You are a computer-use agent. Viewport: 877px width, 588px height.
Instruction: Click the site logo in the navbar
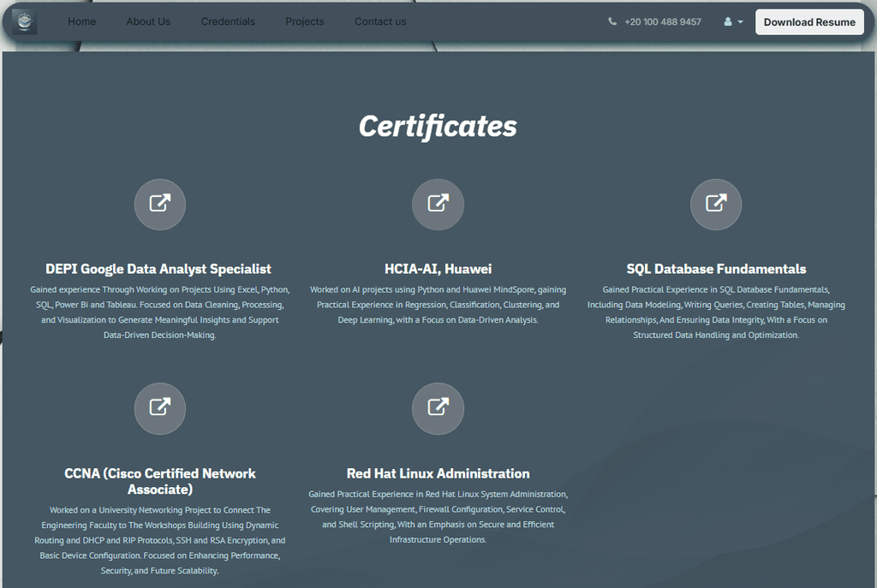point(25,21)
